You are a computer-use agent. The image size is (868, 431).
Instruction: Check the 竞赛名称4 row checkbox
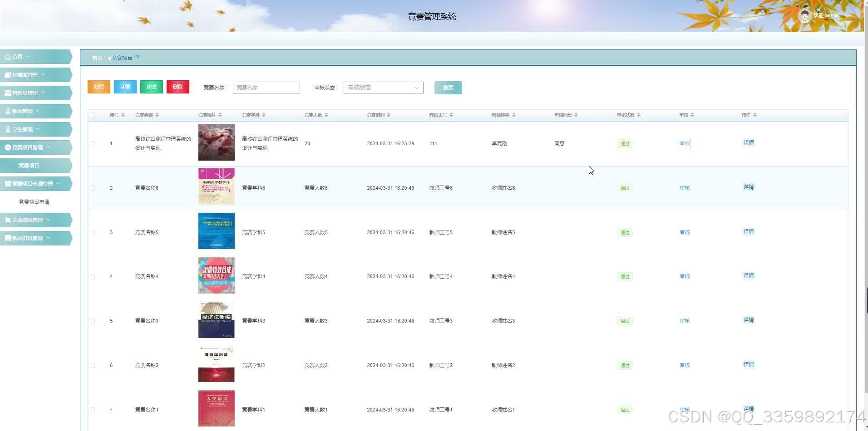pos(93,276)
